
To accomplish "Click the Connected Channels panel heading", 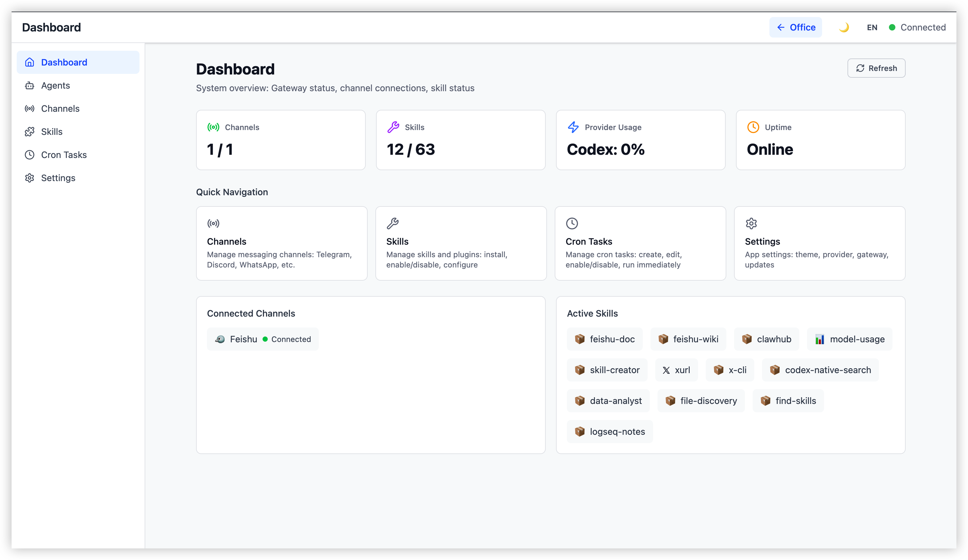I will pos(251,313).
